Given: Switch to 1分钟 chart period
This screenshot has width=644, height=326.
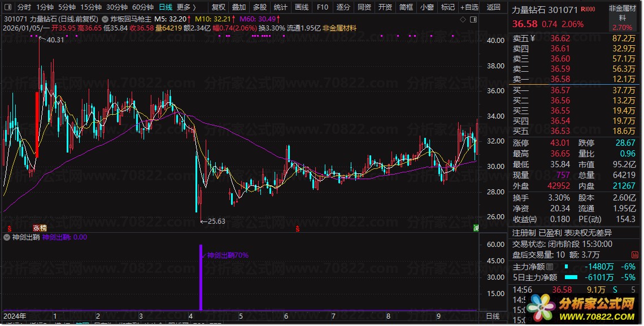Looking at the screenshot, I should 45,7.
